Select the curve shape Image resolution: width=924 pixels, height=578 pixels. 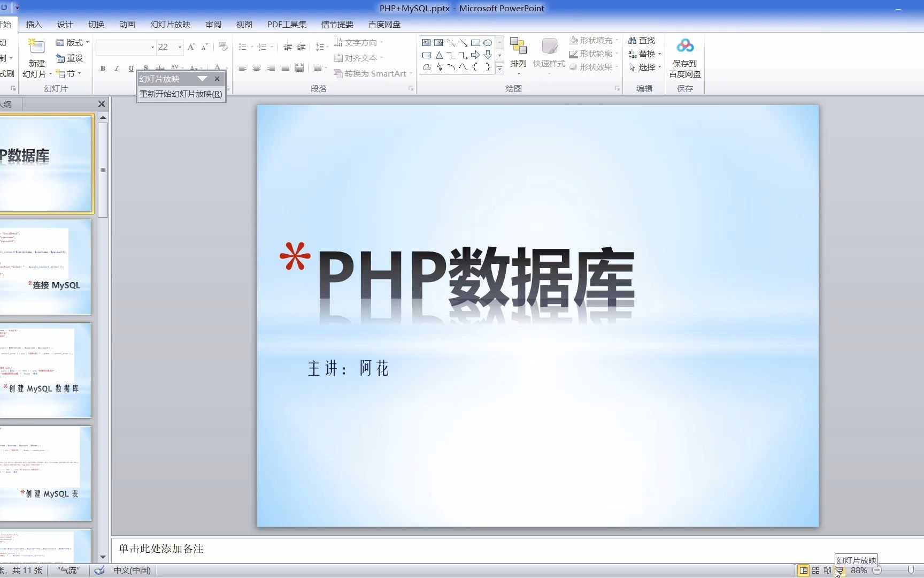pyautogui.click(x=463, y=67)
